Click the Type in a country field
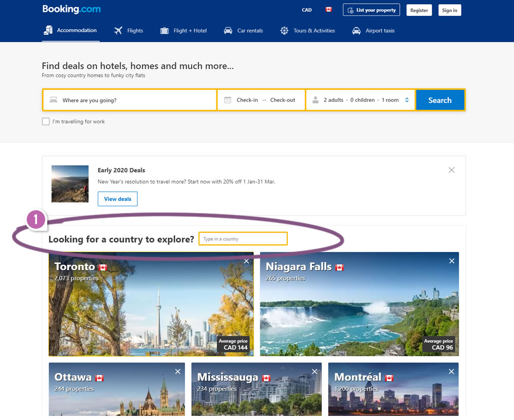Screen dimensions: 514x420 (x=243, y=239)
